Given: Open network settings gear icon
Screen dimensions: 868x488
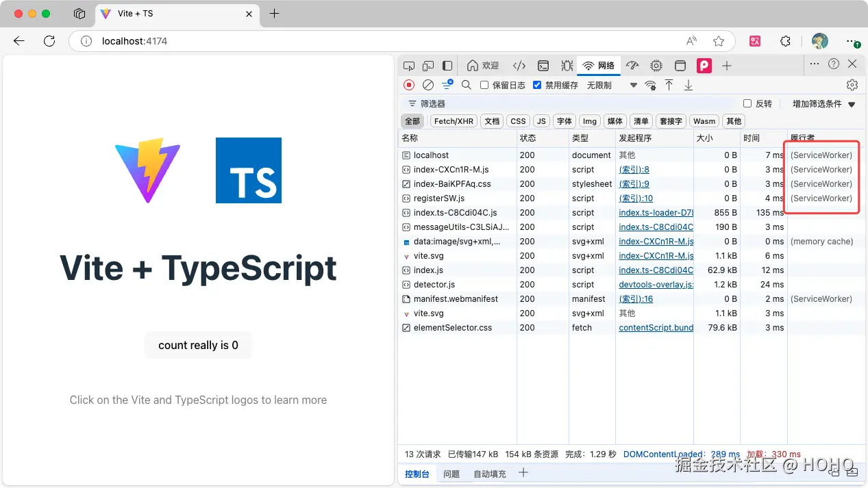Looking at the screenshot, I should tap(852, 85).
